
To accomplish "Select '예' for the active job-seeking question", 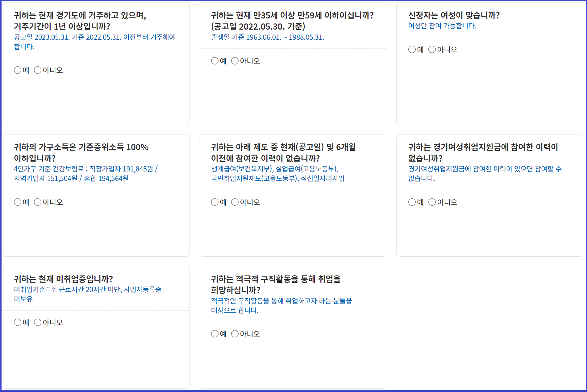I will point(215,334).
